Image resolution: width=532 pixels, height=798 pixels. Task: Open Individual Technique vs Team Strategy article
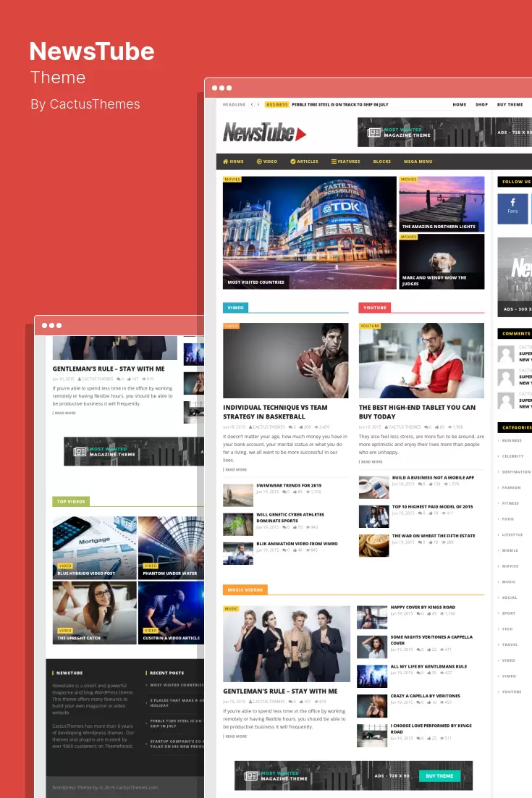(275, 412)
